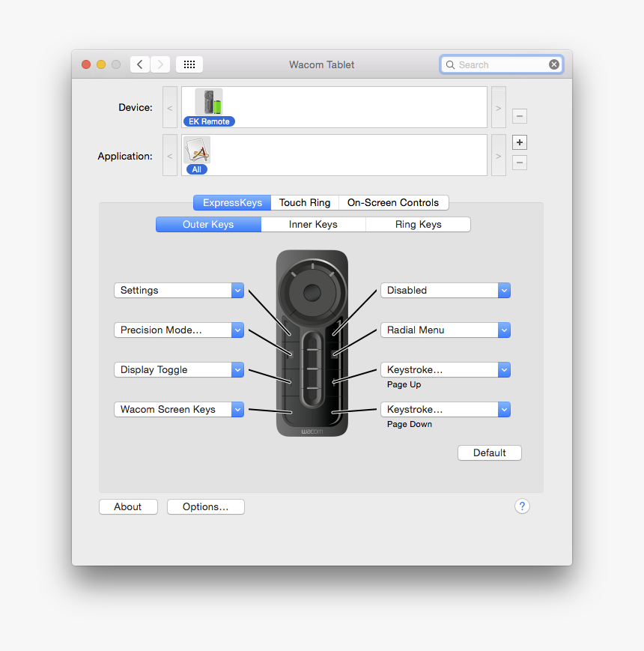Open help with the question mark button
644x651 pixels.
click(x=522, y=506)
